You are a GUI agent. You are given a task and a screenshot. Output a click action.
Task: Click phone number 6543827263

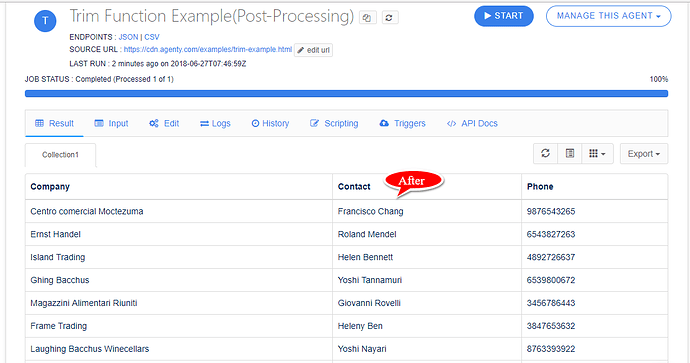pos(551,234)
